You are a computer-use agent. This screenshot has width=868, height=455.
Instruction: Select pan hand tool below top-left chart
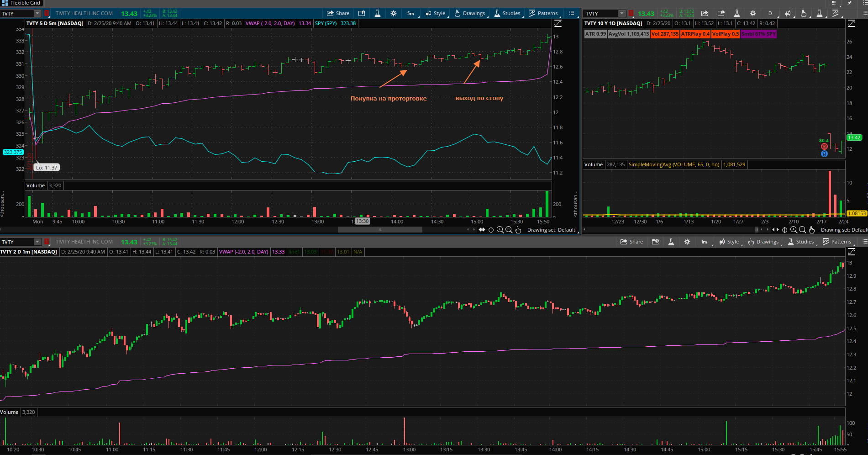point(518,230)
